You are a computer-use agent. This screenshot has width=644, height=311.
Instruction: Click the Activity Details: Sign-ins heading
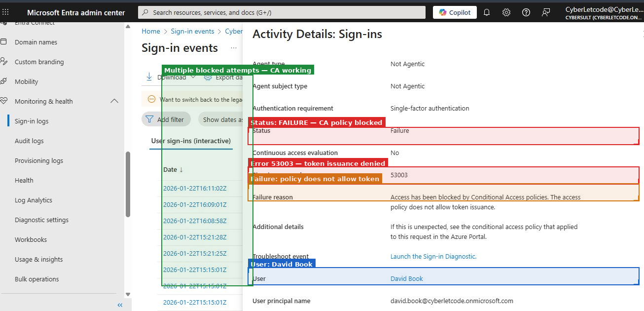pyautogui.click(x=317, y=34)
